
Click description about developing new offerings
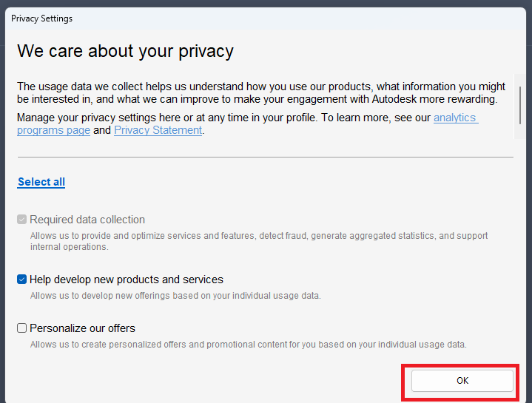(175, 296)
